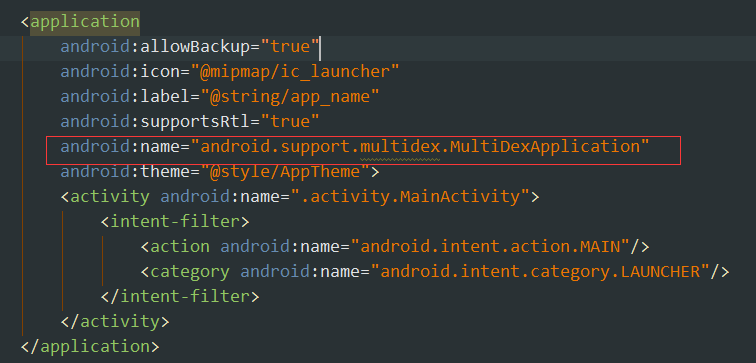Viewport: 756px width, 363px height.
Task: Click the opening application tag name
Action: click(85, 22)
